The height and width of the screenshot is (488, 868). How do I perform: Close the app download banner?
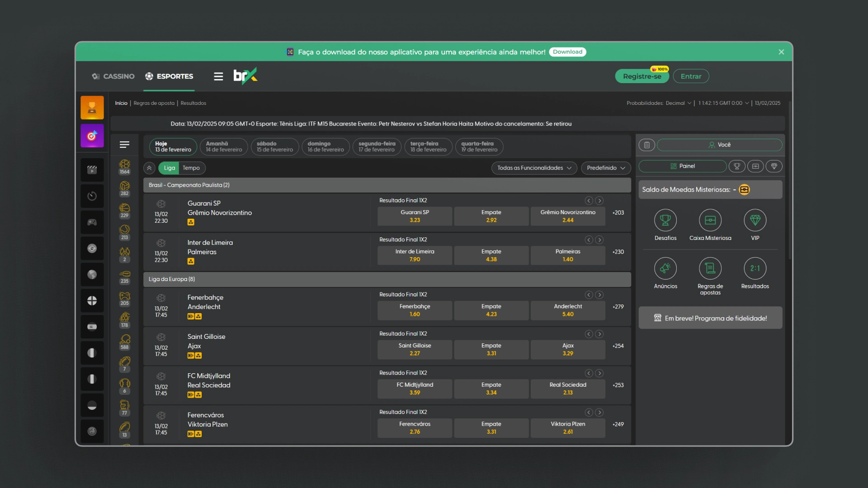point(781,52)
